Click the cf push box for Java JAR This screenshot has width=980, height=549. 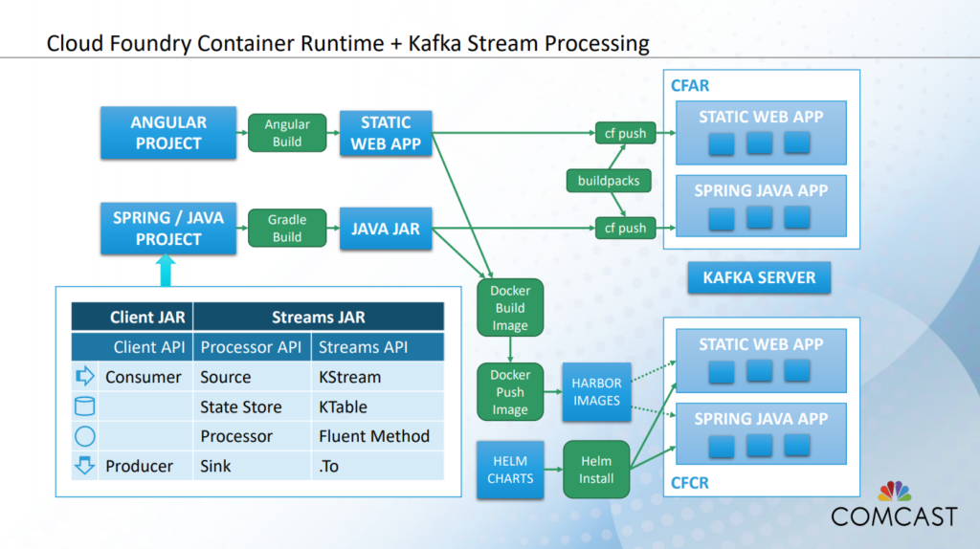(x=625, y=228)
